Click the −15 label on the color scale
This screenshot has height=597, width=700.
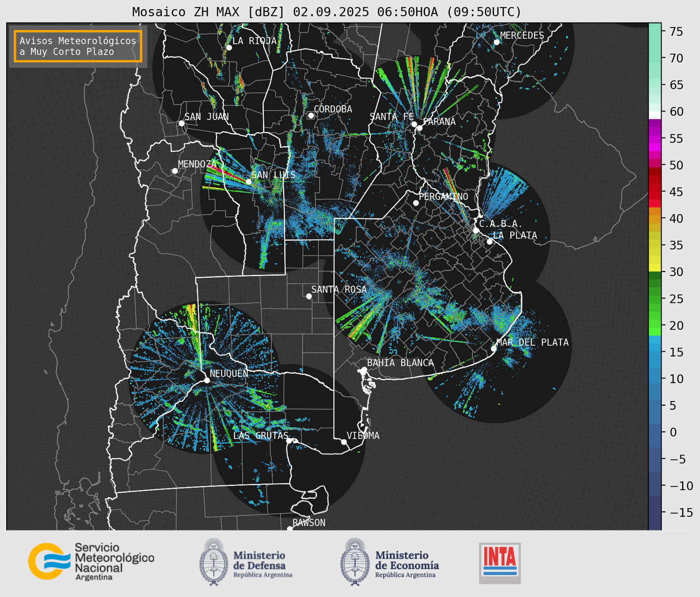(x=680, y=512)
